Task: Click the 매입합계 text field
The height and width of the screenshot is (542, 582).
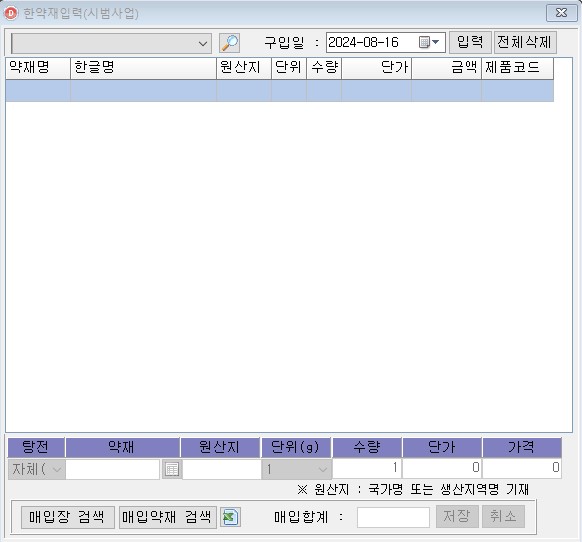Action: click(393, 517)
